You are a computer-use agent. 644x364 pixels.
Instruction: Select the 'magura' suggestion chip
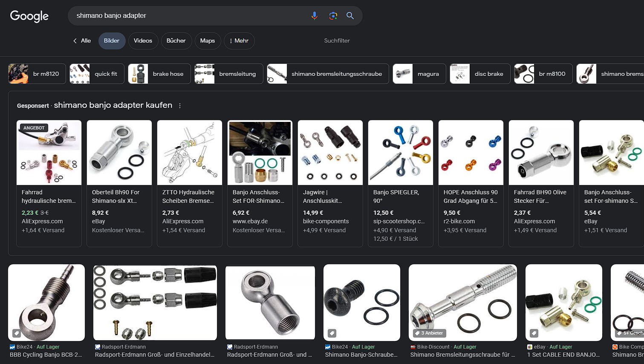pos(419,74)
